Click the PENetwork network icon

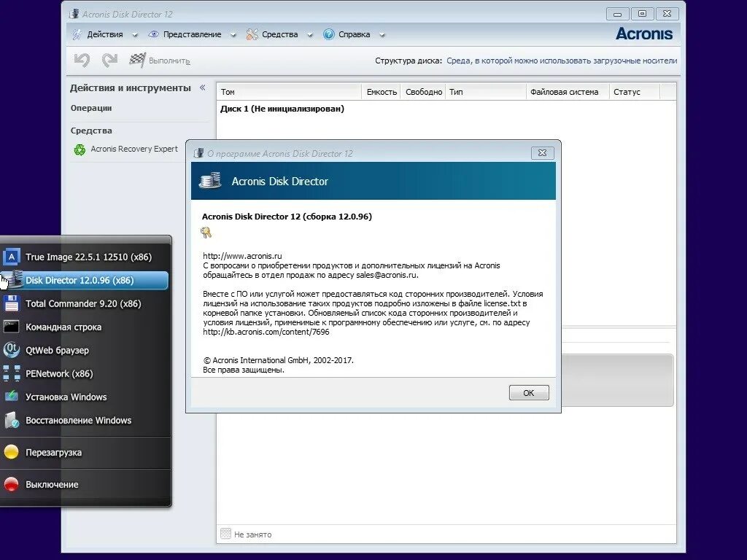pyautogui.click(x=12, y=373)
